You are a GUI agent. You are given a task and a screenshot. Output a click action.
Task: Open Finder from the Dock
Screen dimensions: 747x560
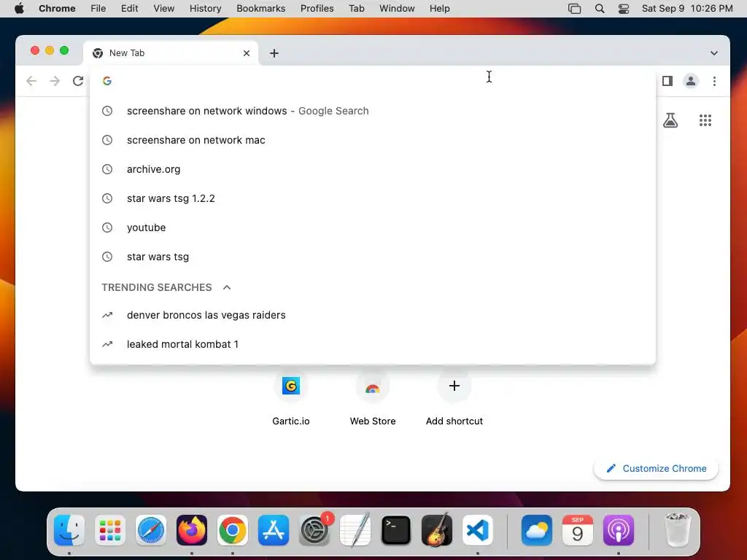[69, 530]
